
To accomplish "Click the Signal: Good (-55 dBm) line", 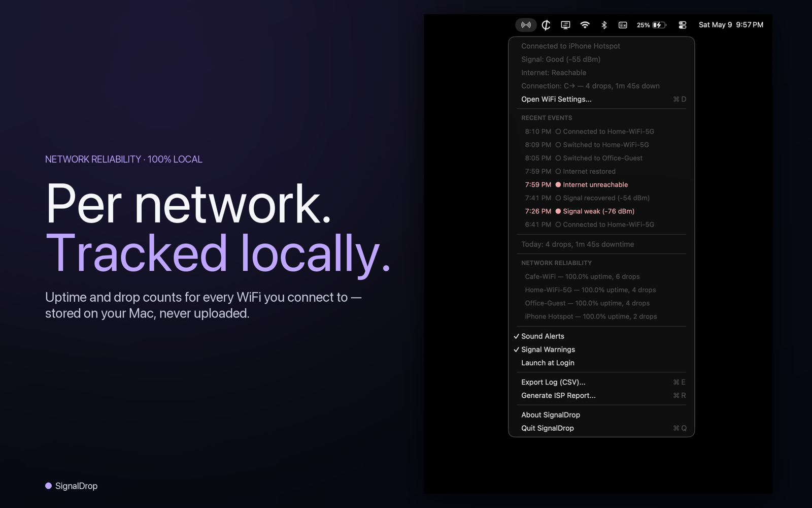I will coord(601,59).
